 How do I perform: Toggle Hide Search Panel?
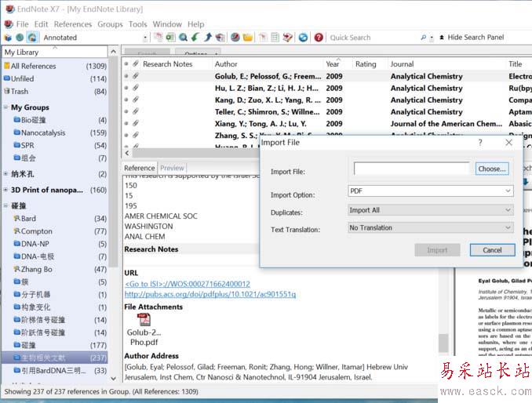(x=472, y=38)
